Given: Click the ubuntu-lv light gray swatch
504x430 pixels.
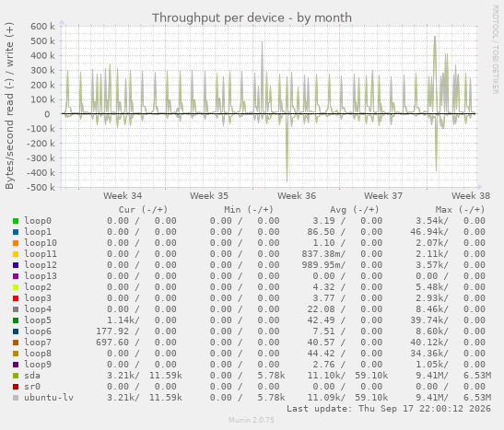Looking at the screenshot, I should pos(16,398).
